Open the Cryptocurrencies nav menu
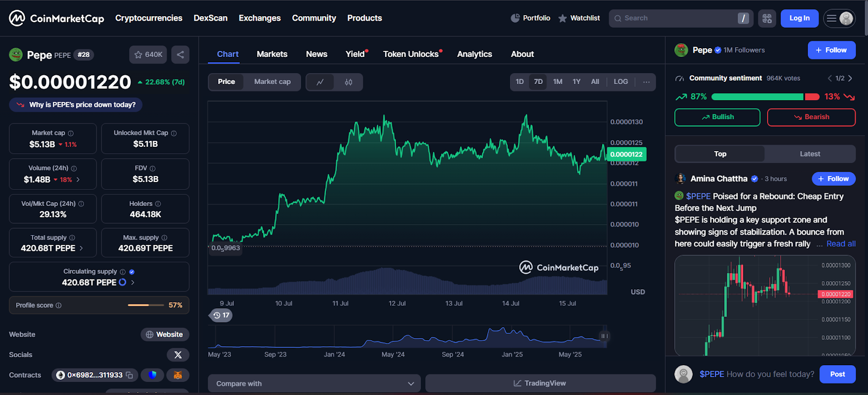868x395 pixels. (149, 18)
